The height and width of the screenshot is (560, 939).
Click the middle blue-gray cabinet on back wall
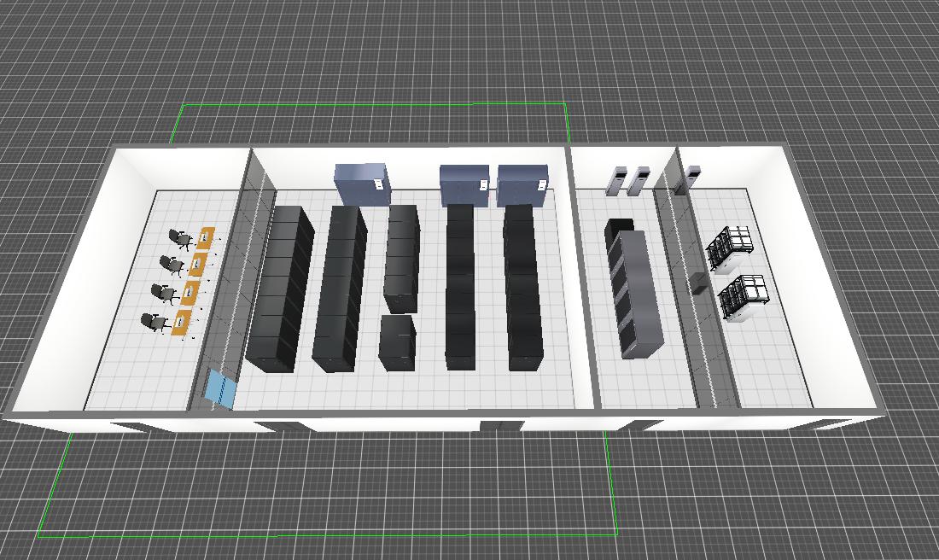(464, 185)
